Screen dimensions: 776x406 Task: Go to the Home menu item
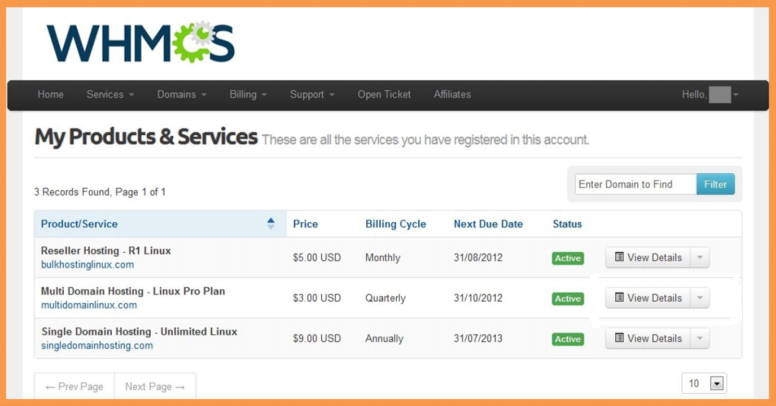(x=50, y=94)
